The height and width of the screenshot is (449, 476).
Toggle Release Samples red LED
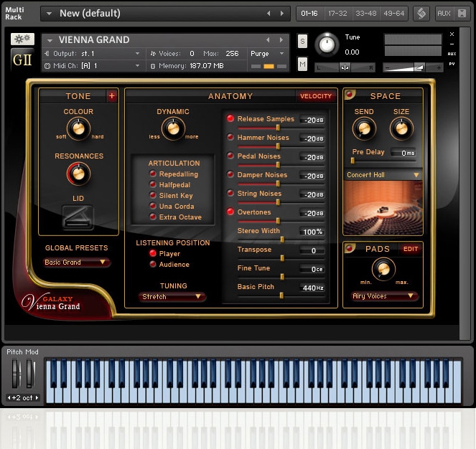point(230,119)
